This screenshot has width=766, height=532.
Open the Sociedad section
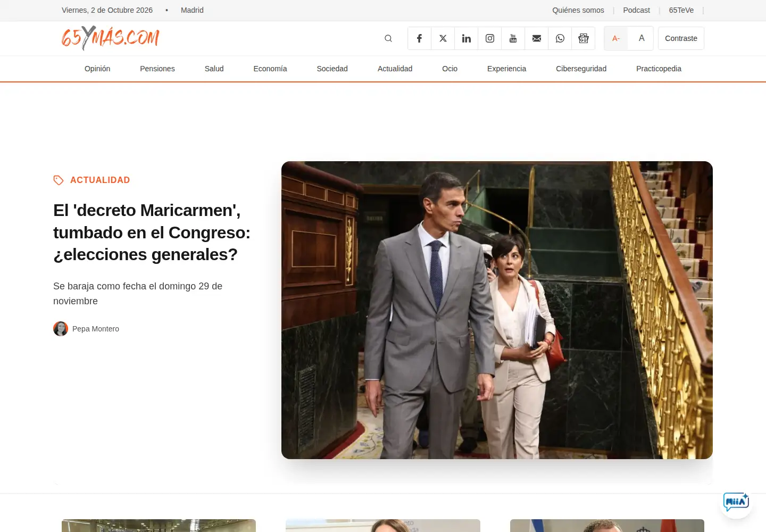click(x=332, y=69)
